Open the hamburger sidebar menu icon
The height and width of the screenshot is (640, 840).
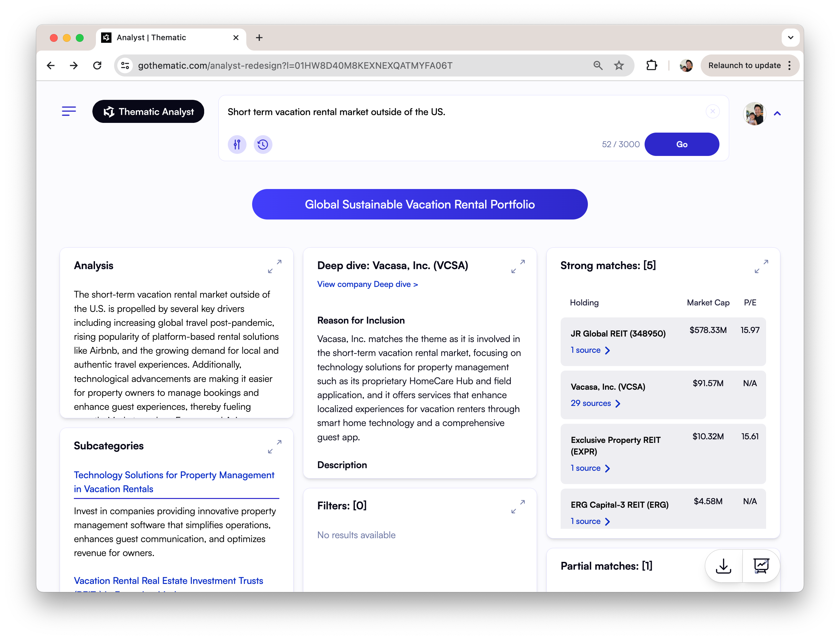point(69,111)
